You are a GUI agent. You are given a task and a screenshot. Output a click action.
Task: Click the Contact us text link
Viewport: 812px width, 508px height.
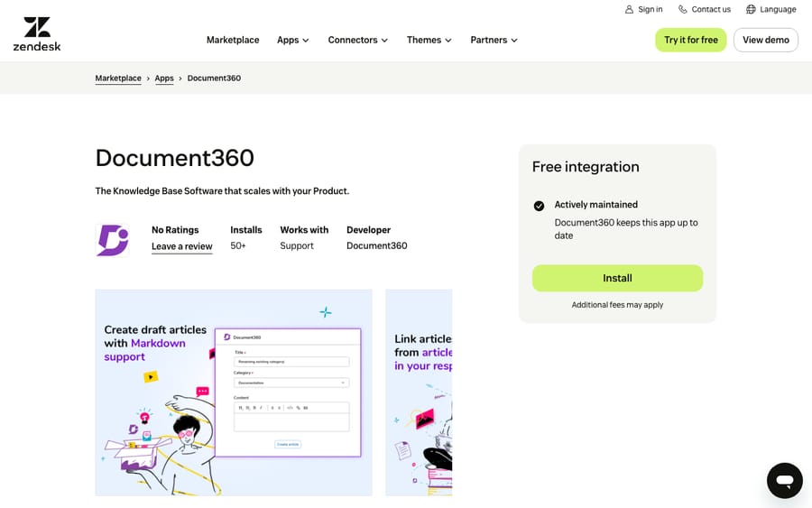point(711,9)
